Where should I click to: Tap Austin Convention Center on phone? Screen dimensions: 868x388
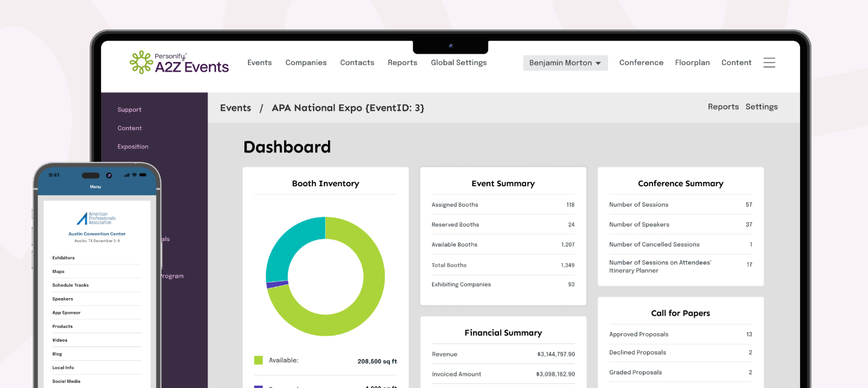click(97, 234)
